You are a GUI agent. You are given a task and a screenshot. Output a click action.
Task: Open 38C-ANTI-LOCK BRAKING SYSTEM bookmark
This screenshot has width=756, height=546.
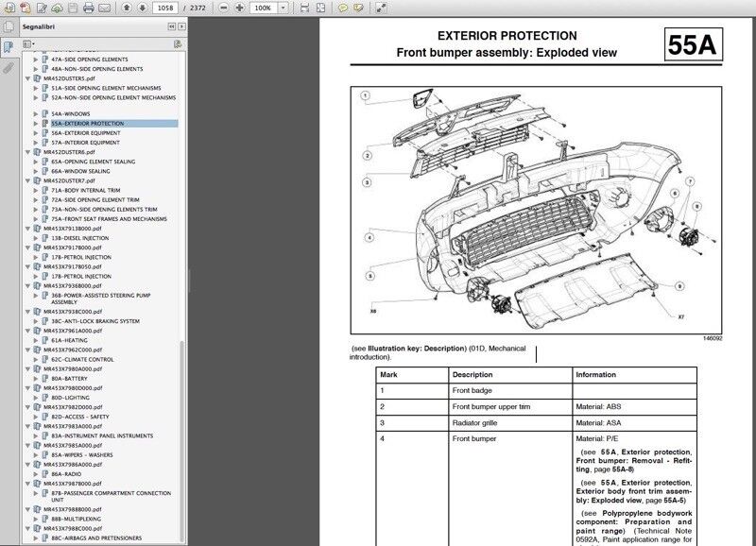[x=94, y=321]
